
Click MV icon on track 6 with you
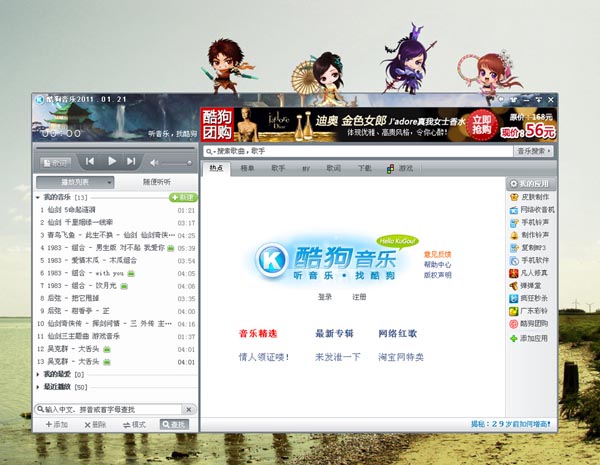click(x=131, y=273)
